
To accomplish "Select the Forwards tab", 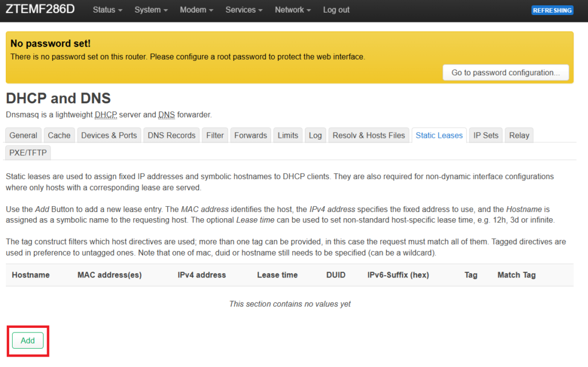I will click(250, 136).
